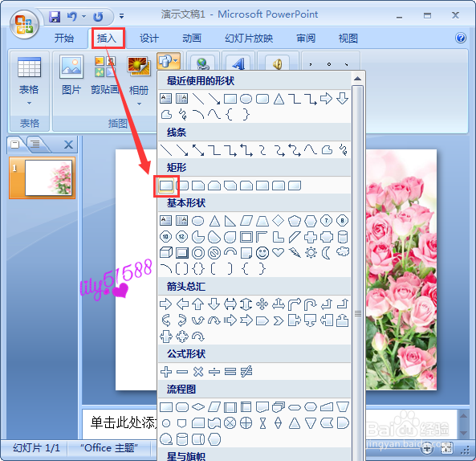The image size is (476, 461).
Task: Choose the Cloud basic shape
Action: [343, 251]
